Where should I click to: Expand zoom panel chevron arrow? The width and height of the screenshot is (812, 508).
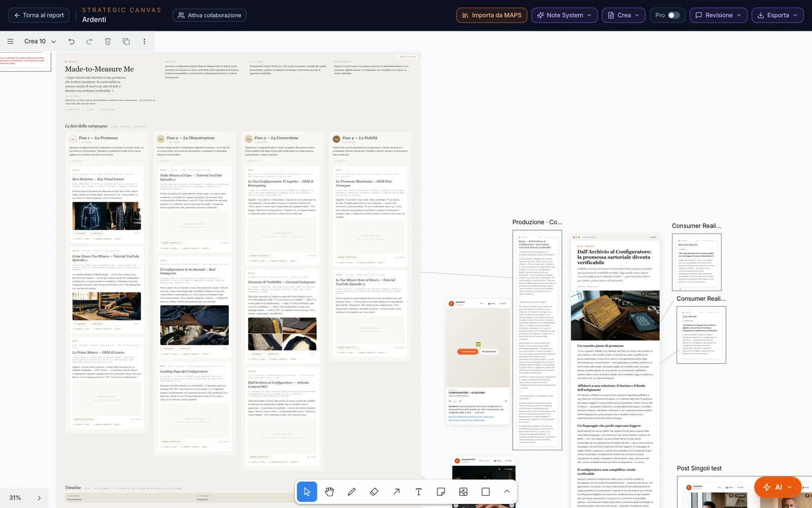click(39, 498)
